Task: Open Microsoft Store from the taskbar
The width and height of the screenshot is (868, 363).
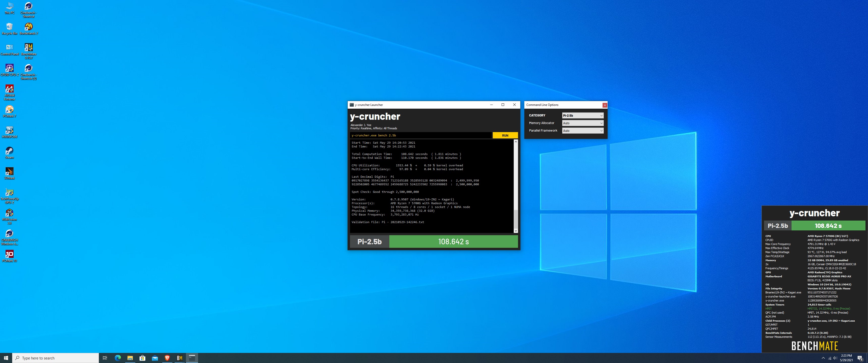Action: (x=143, y=358)
